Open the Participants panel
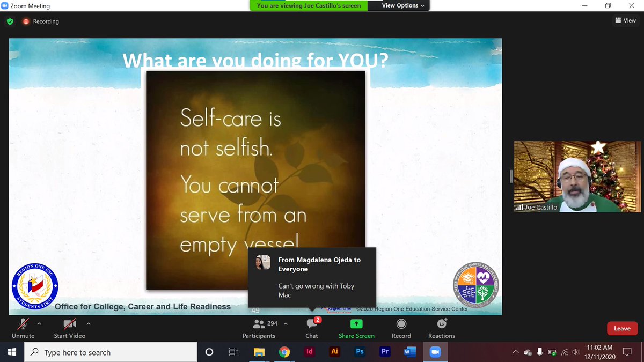Image resolution: width=644 pixels, height=362 pixels. tap(259, 328)
